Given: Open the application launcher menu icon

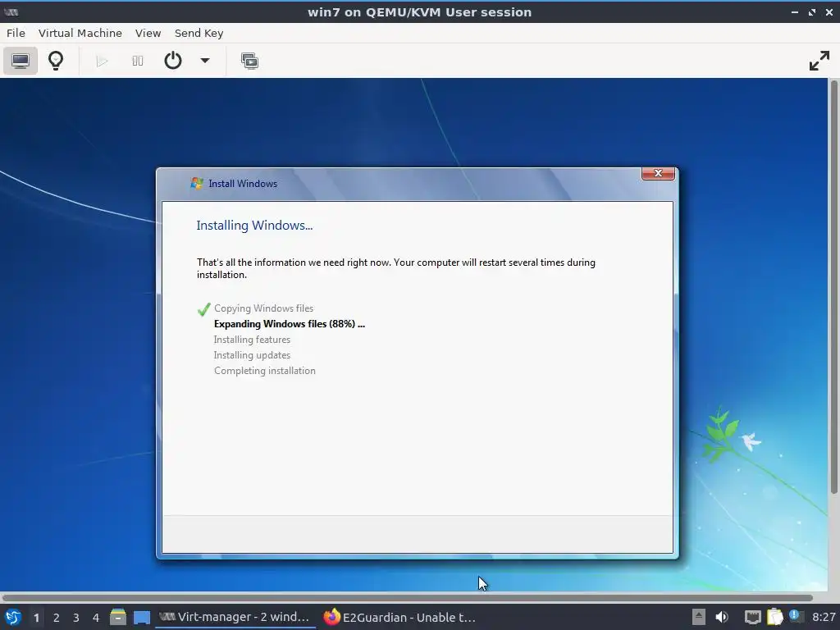Looking at the screenshot, I should coord(13,617).
